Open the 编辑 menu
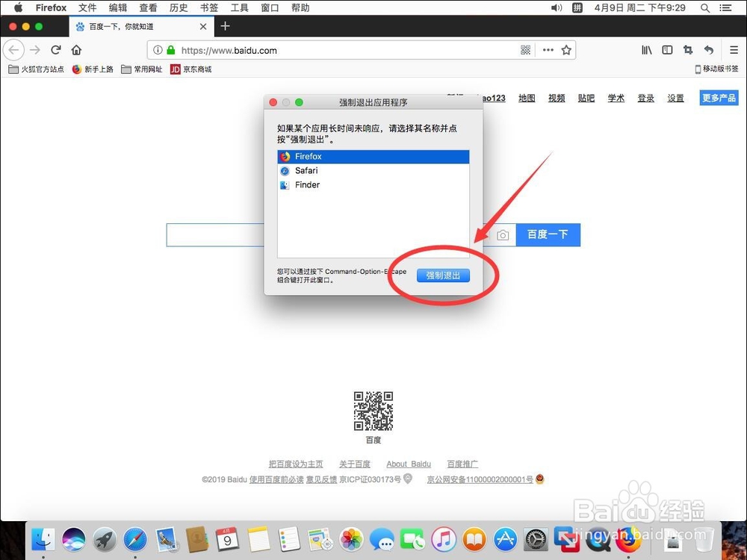 [x=118, y=7]
